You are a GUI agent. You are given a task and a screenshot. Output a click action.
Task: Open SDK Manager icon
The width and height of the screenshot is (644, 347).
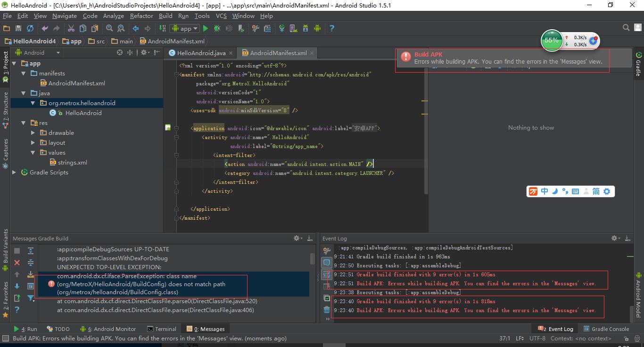coord(305,28)
